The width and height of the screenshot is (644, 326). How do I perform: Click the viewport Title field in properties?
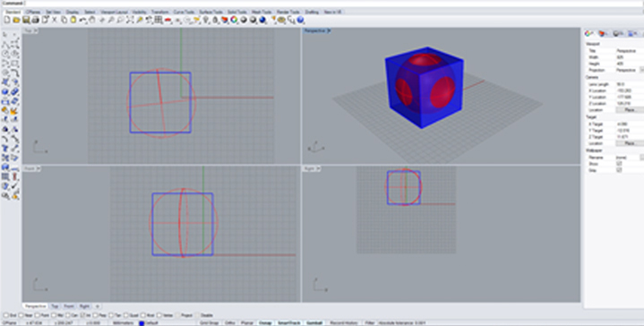click(x=630, y=50)
